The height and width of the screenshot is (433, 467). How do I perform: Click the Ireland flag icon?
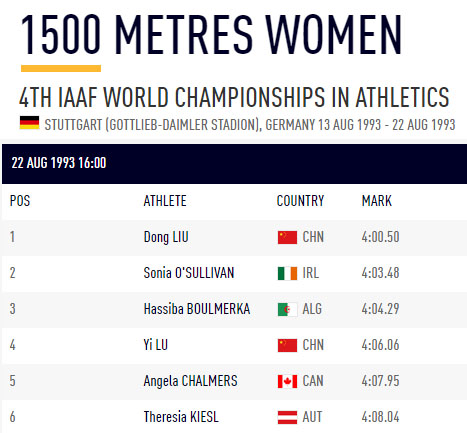(287, 273)
